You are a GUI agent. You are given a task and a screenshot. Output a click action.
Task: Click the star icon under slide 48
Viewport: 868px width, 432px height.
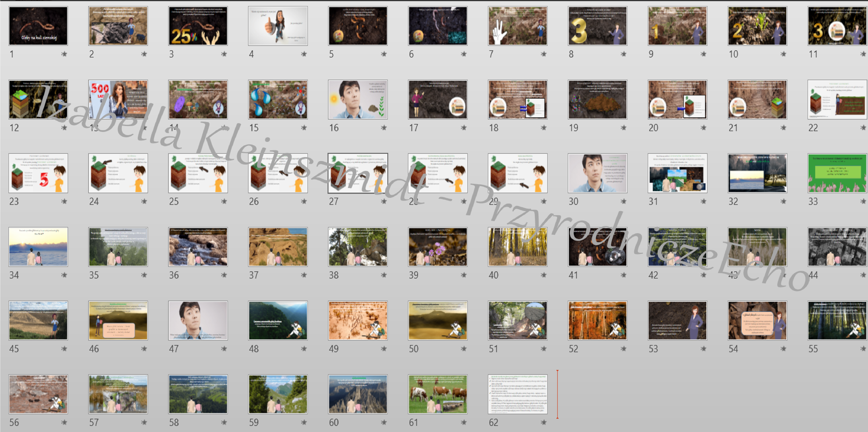304,349
